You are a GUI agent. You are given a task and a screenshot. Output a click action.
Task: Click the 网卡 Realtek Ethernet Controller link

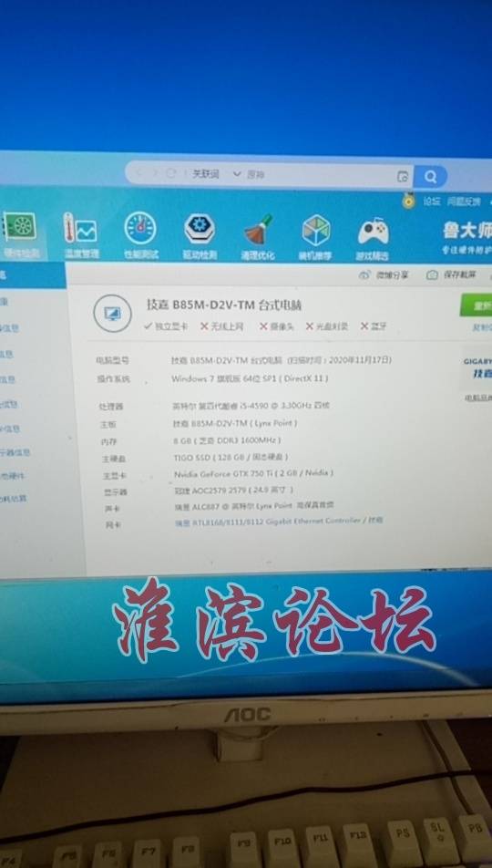pos(279,522)
